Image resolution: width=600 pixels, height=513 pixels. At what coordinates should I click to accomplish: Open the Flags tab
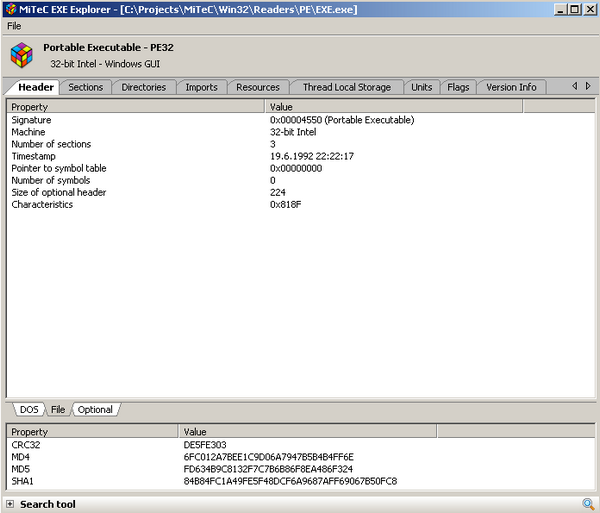(458, 87)
